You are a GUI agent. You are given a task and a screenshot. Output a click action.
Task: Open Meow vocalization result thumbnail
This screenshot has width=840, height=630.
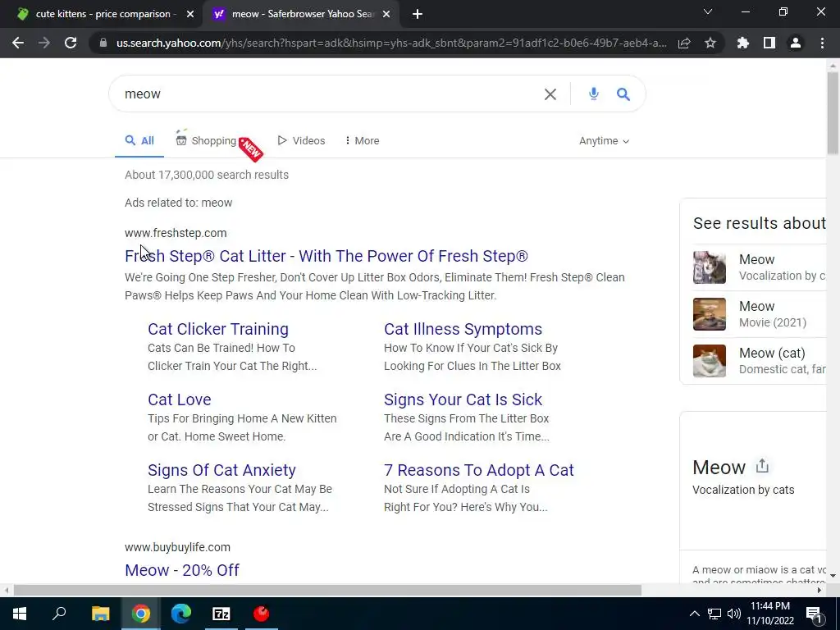point(710,267)
